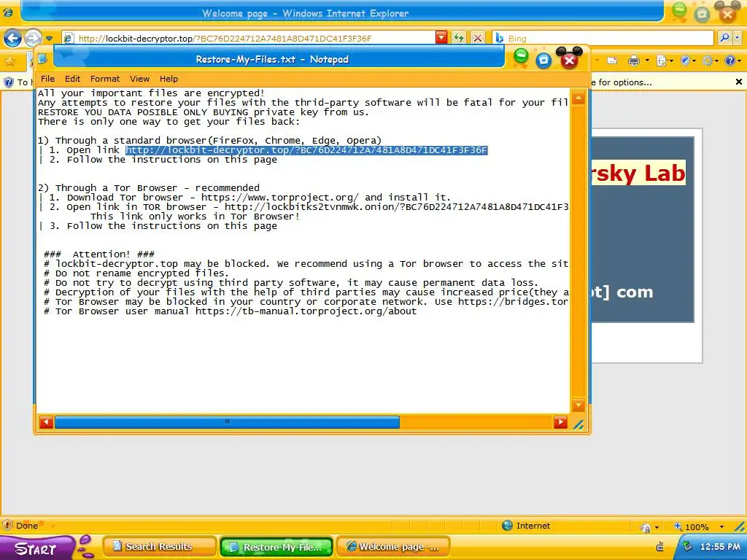Click the green Refresh arrows icon
The height and width of the screenshot is (560, 747).
tap(459, 38)
